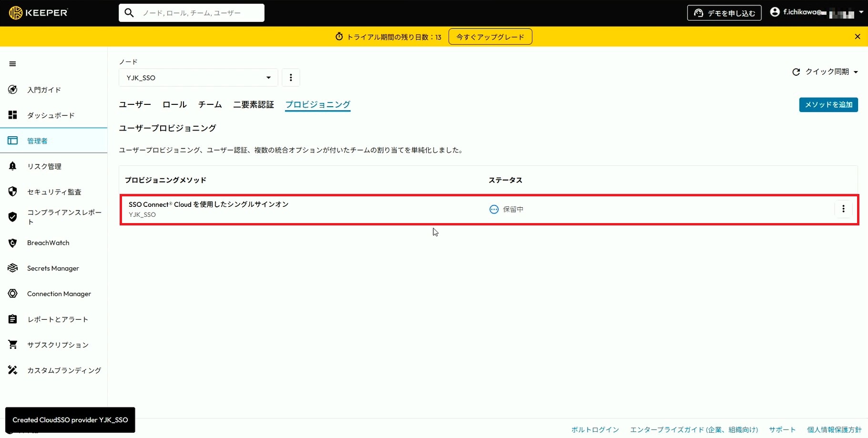
Task: Open the provisioning method row overflow menu
Action: point(843,209)
